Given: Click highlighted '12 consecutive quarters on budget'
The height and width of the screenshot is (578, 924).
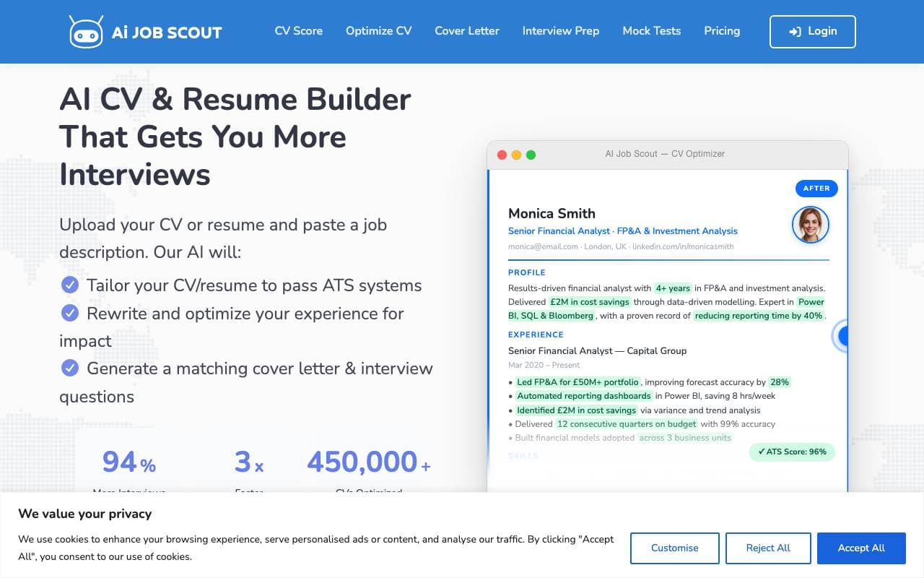Looking at the screenshot, I should 627,424.
